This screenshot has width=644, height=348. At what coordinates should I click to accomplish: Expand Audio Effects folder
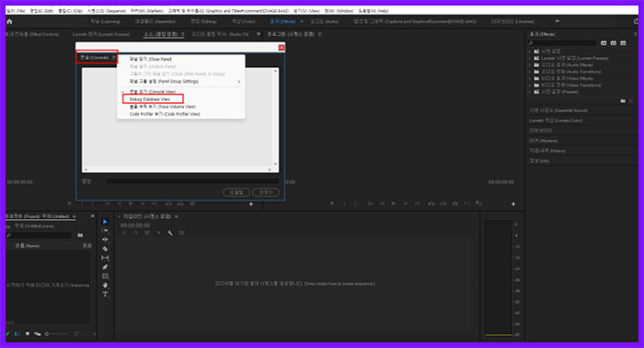pos(530,65)
